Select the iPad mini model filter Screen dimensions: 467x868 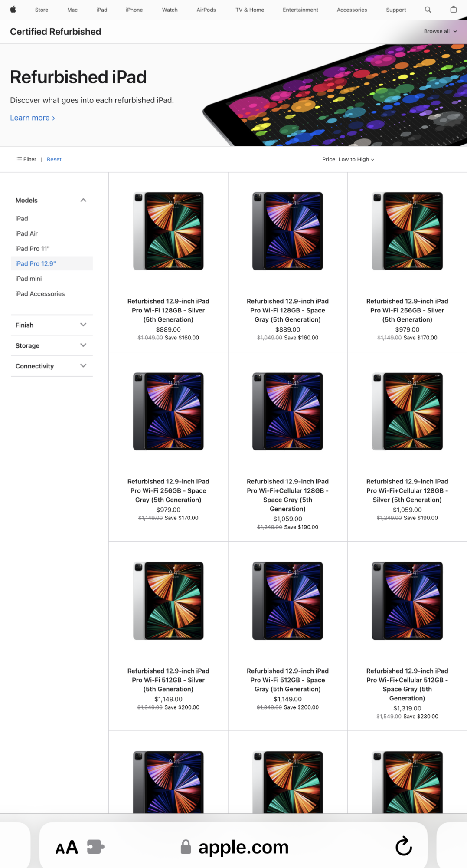(x=29, y=279)
